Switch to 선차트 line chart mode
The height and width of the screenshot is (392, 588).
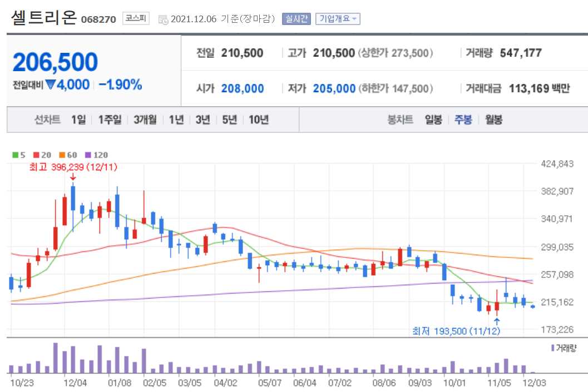[x=48, y=119]
